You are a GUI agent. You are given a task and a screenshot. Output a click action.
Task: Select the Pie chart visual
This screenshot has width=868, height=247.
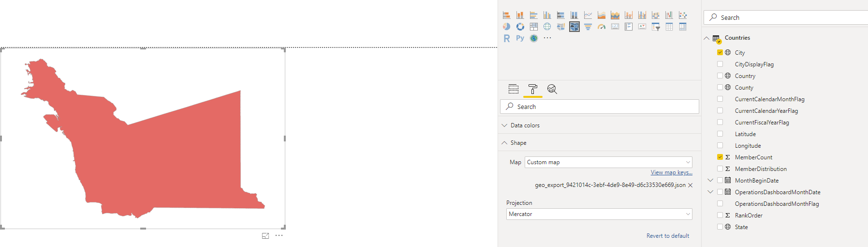point(506,27)
